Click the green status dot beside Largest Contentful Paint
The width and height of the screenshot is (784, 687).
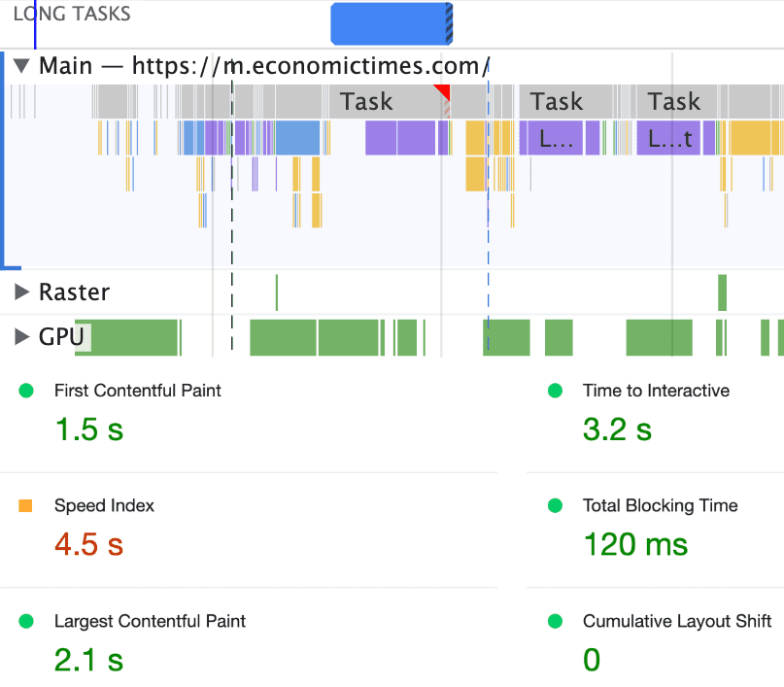point(25,621)
